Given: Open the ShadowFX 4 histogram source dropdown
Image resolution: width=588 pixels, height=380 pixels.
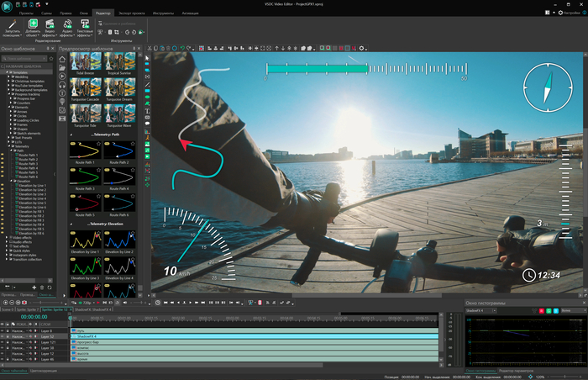Looking at the screenshot, I should click(x=481, y=310).
